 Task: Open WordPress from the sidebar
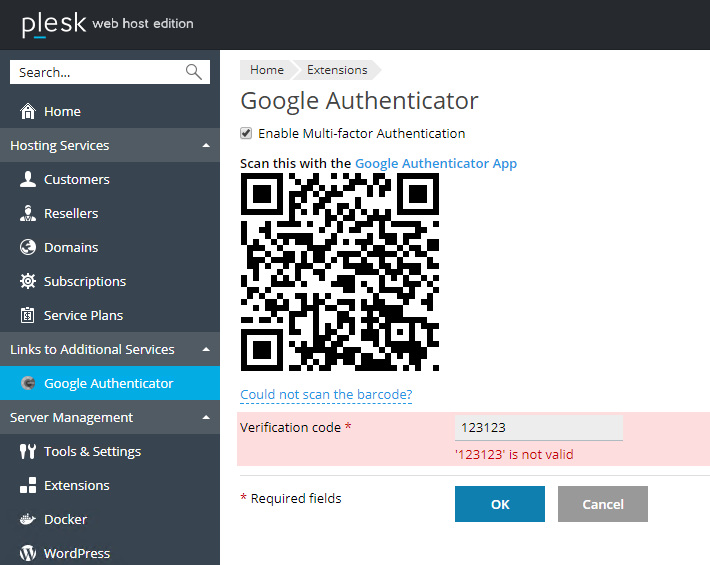click(110, 553)
